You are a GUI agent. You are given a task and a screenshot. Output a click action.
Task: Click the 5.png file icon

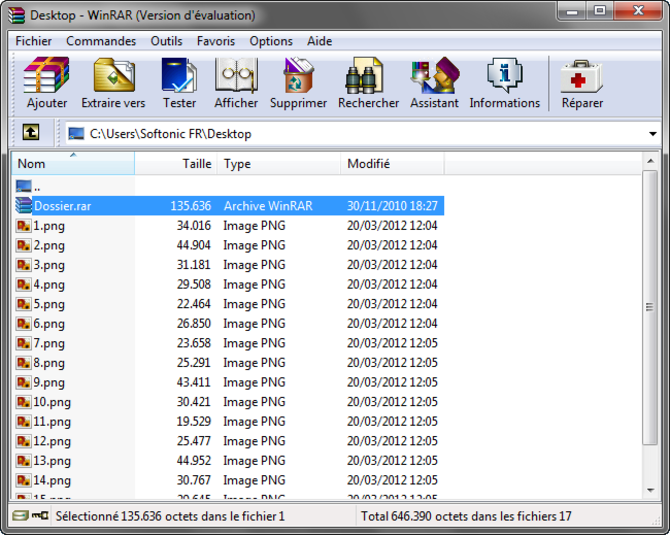pos(24,304)
